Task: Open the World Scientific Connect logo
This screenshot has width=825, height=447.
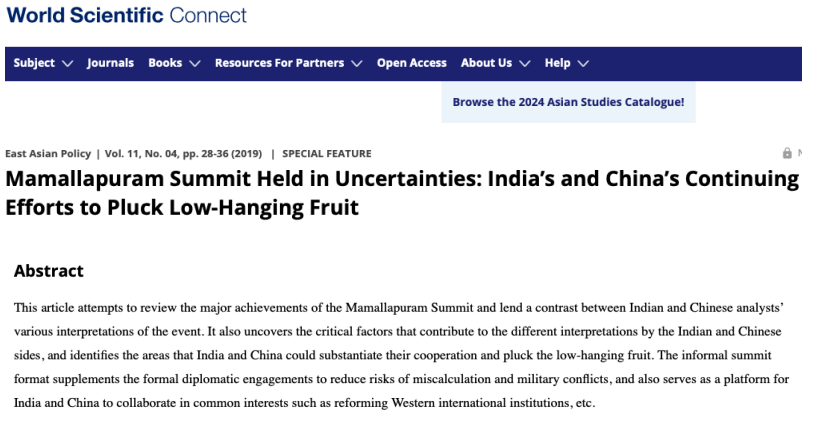Action: point(126,15)
